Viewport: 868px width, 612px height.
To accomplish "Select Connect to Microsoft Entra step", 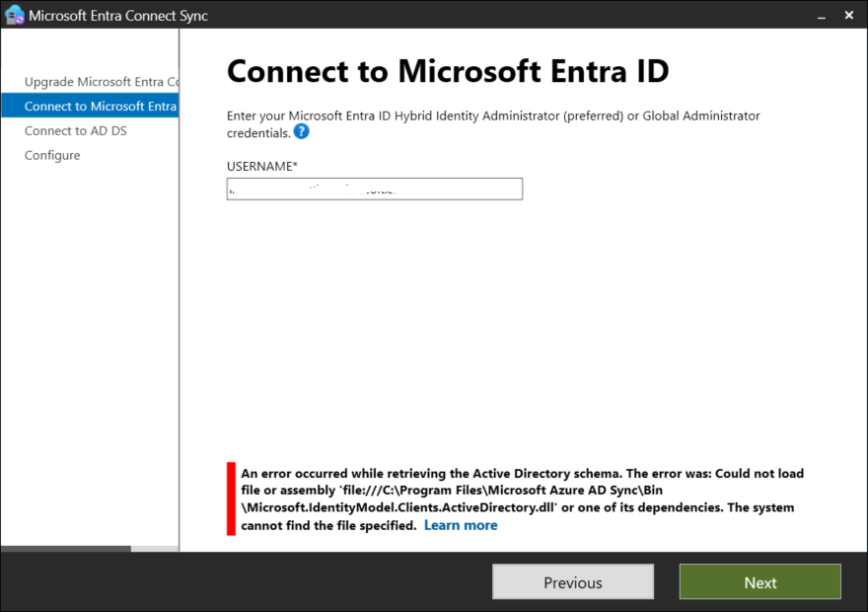I will tap(90, 106).
